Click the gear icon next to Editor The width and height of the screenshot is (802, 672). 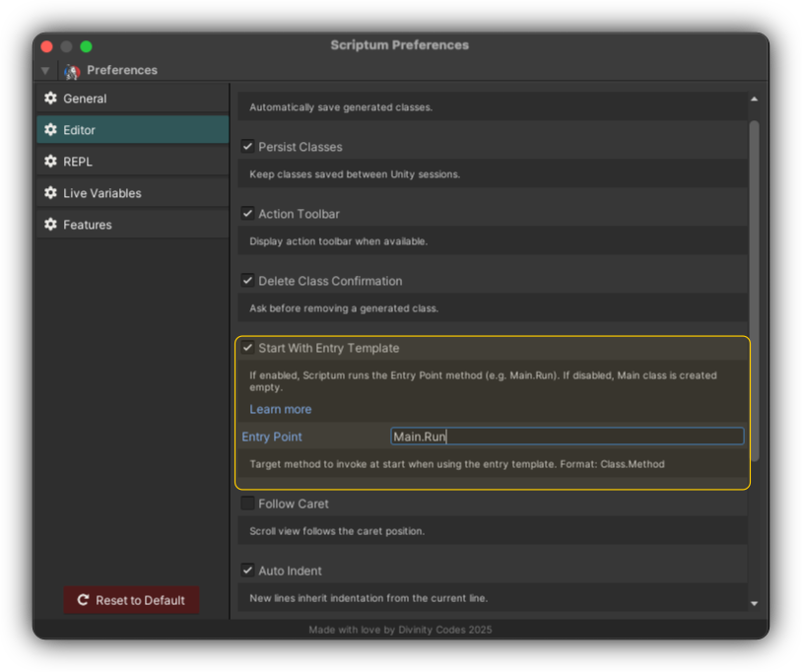click(x=50, y=130)
